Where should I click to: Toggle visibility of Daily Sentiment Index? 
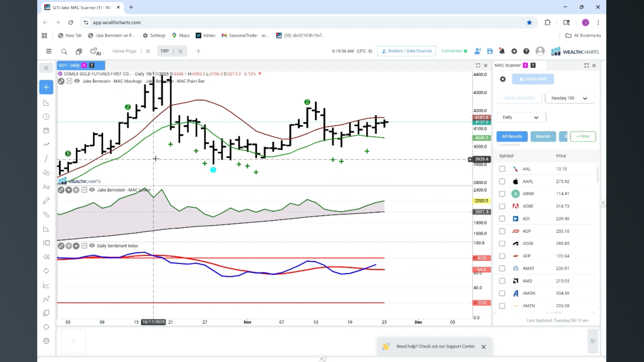point(92,246)
